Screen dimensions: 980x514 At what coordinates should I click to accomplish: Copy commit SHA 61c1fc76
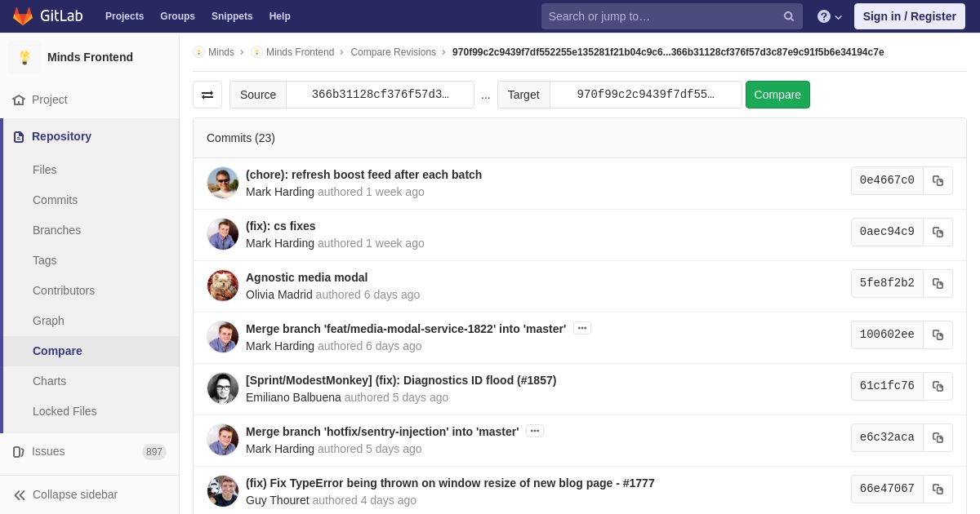tap(938, 386)
